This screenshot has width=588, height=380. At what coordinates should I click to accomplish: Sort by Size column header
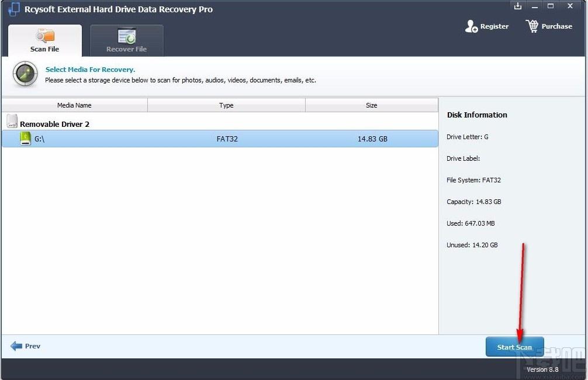coord(372,105)
